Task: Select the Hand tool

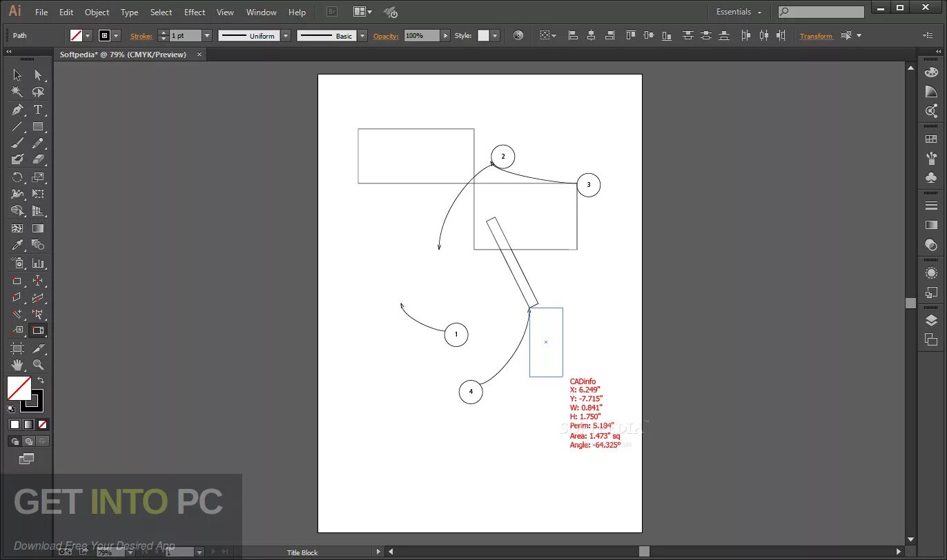Action: 17,365
